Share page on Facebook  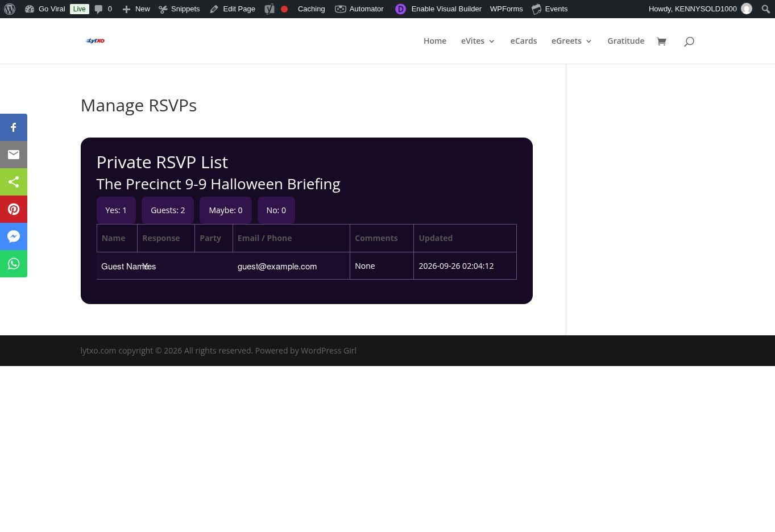click(x=14, y=127)
